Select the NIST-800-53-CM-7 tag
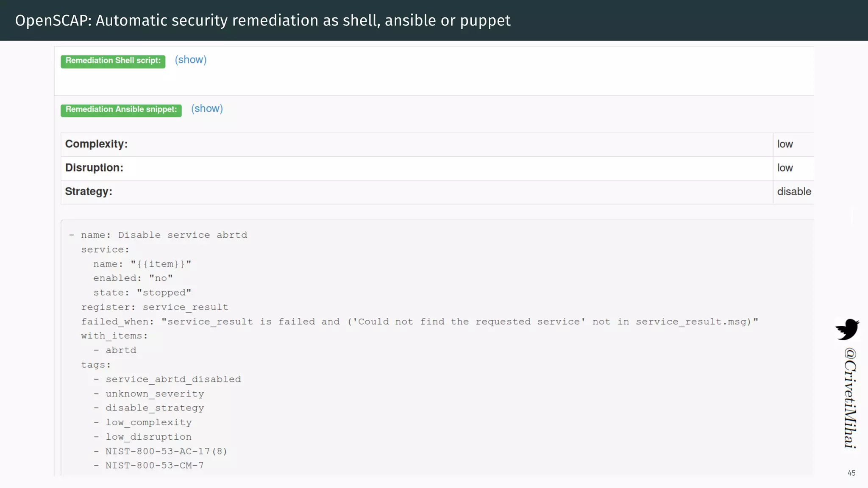The height and width of the screenshot is (488, 868). 155,466
